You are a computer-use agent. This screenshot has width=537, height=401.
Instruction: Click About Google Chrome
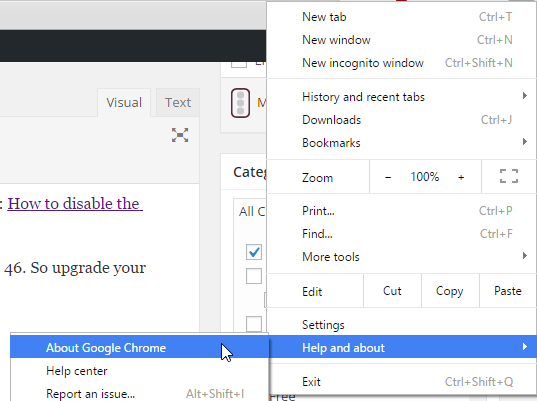coord(139,348)
